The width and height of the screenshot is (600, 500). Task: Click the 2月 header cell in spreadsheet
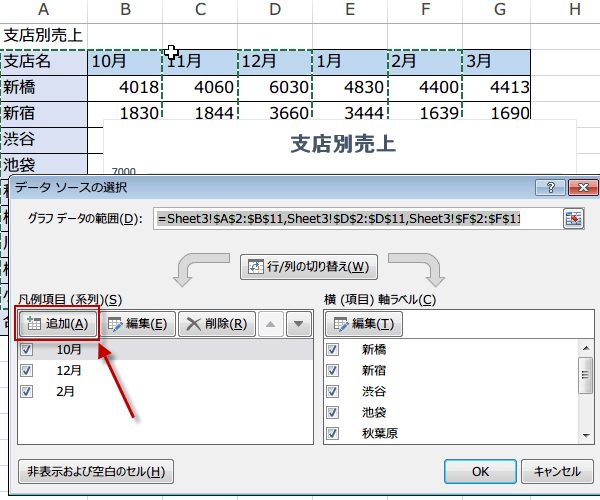pos(425,62)
